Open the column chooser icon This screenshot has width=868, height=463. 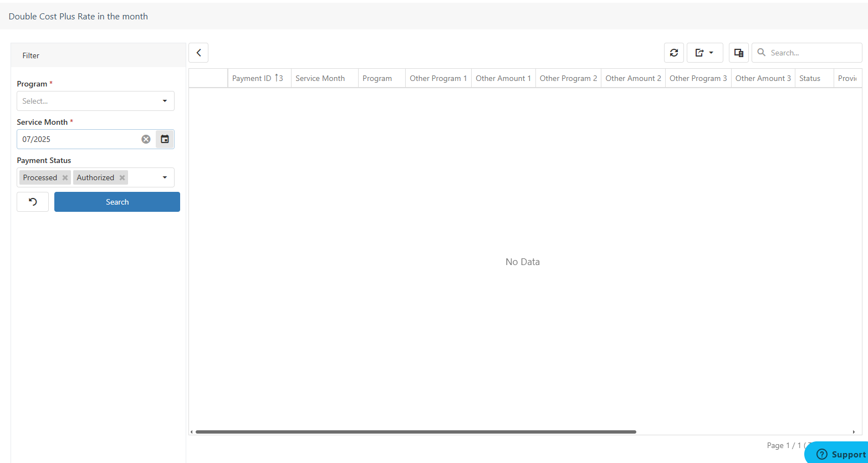pyautogui.click(x=738, y=53)
